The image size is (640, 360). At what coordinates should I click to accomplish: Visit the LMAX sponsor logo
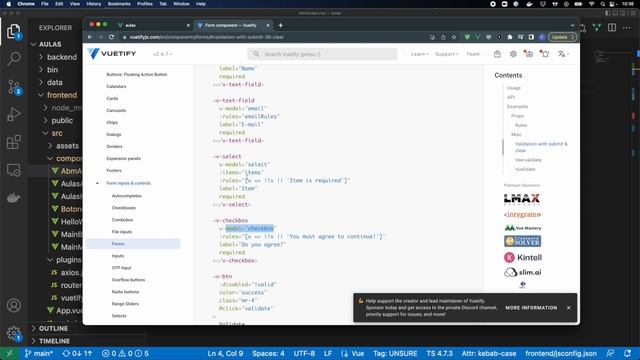(522, 199)
